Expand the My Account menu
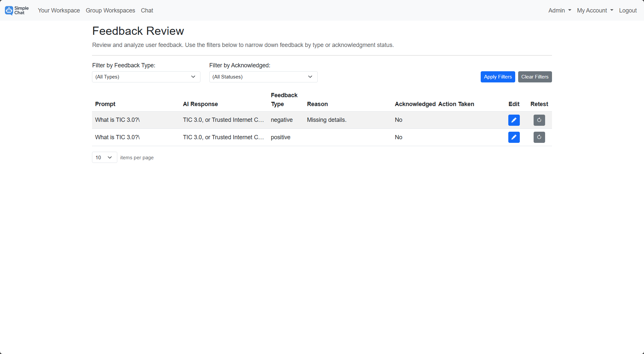This screenshot has height=354, width=644. tap(595, 10)
